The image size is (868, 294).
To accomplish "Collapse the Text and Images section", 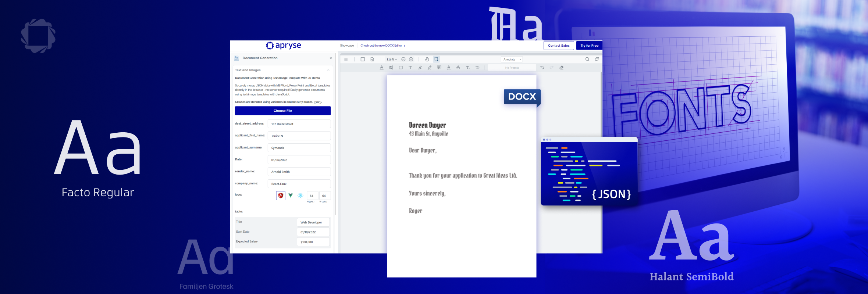I will point(328,70).
